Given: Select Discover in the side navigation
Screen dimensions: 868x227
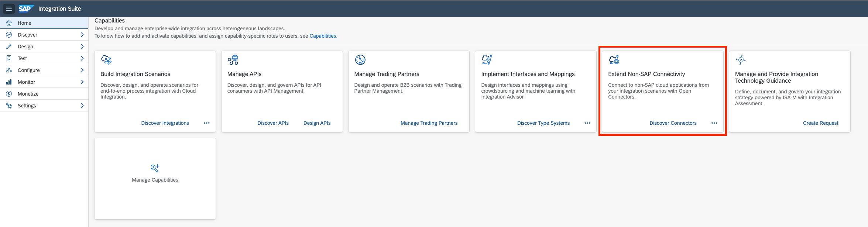Looking at the screenshot, I should (44, 35).
